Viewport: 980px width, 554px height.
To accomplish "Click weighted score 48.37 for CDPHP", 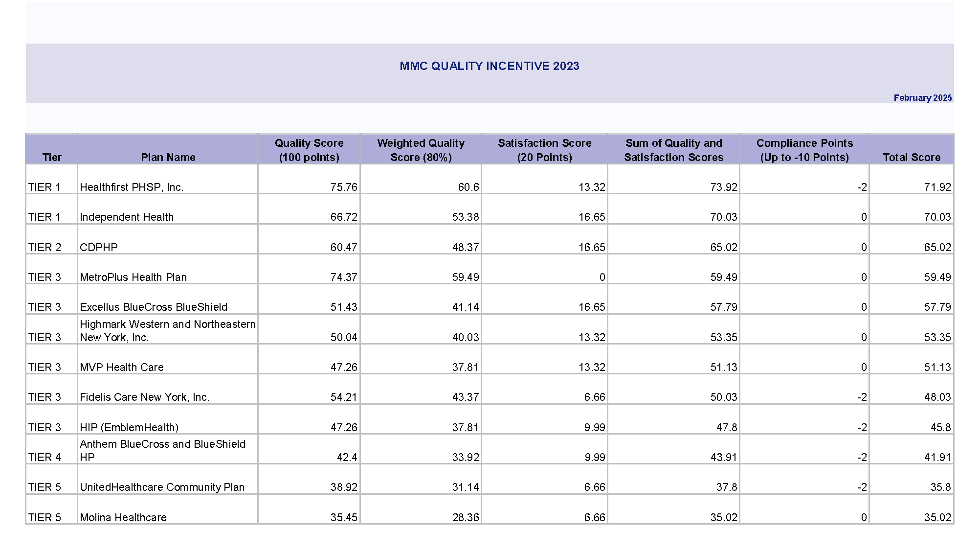I will point(466,247).
